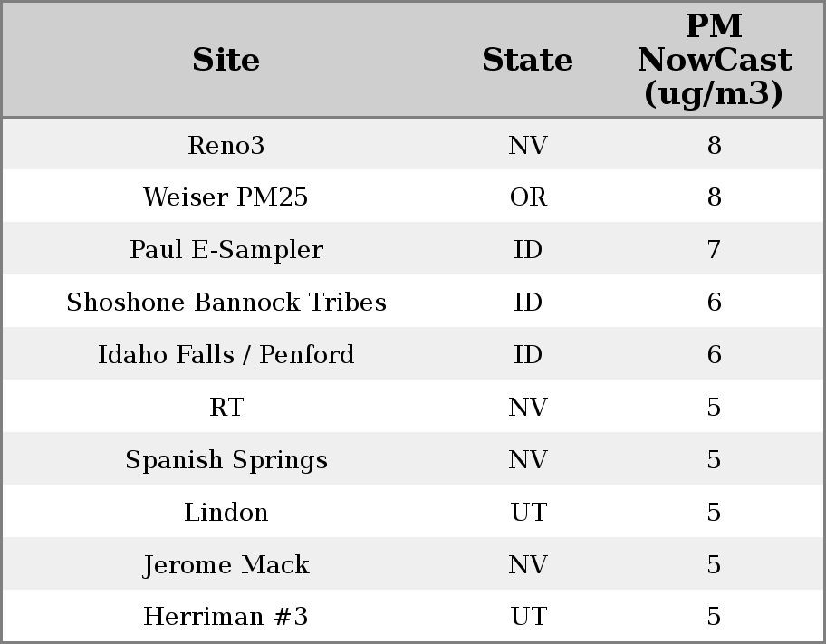Click the Paul E-Sampler site name

pyautogui.click(x=226, y=250)
